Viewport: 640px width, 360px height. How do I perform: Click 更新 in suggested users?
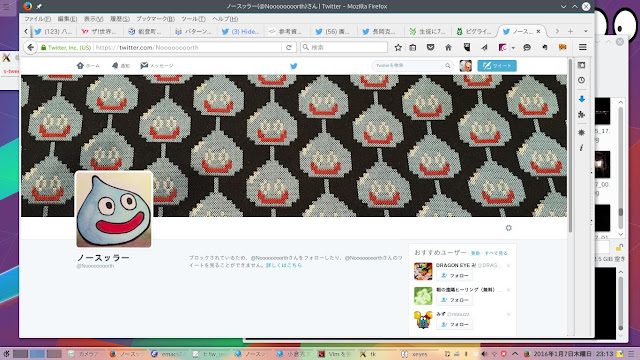pyautogui.click(x=476, y=253)
